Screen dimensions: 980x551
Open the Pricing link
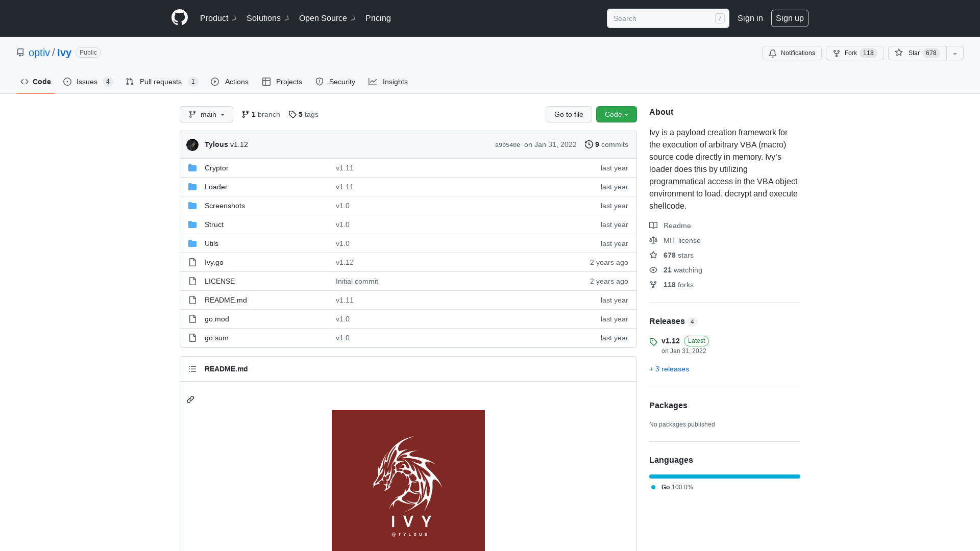coord(378,18)
